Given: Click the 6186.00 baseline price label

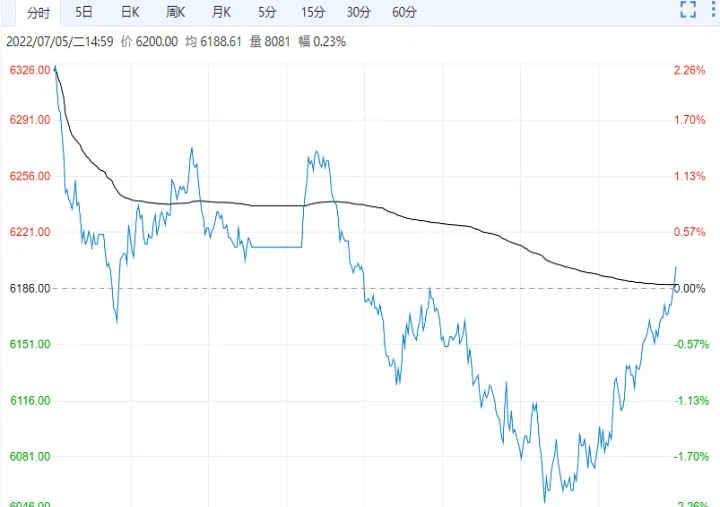Looking at the screenshot, I should point(29,288).
